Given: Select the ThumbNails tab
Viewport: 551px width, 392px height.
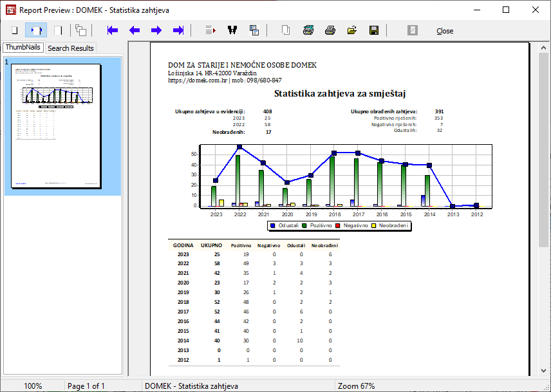Looking at the screenshot, I should pos(23,48).
